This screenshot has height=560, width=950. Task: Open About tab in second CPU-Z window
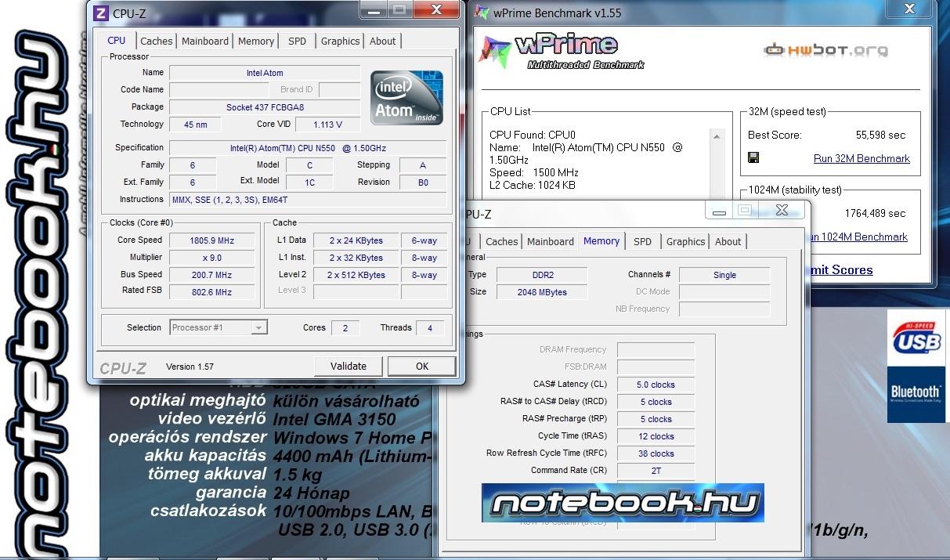[x=728, y=242]
